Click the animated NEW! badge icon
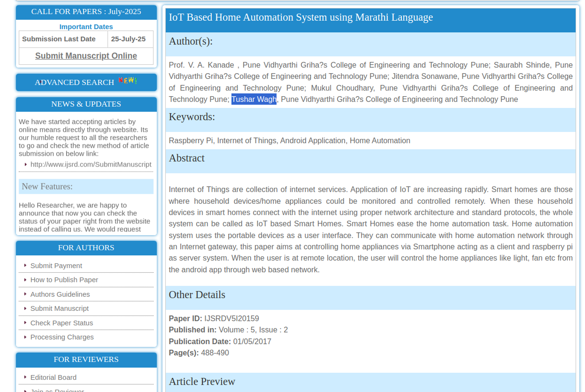585x392 pixels. coord(127,81)
